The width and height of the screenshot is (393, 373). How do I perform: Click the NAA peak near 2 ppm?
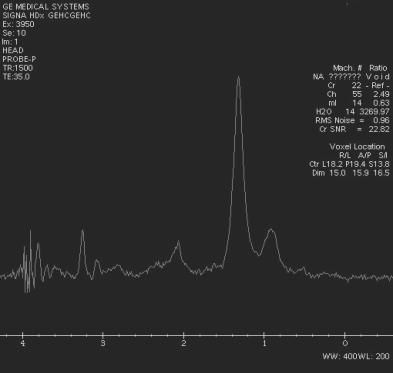[179, 241]
